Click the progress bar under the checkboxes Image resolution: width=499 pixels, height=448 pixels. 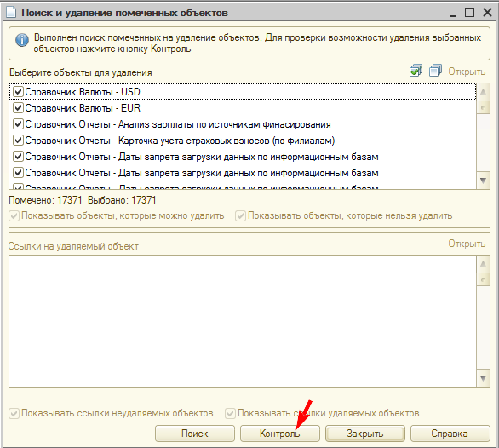(249, 230)
